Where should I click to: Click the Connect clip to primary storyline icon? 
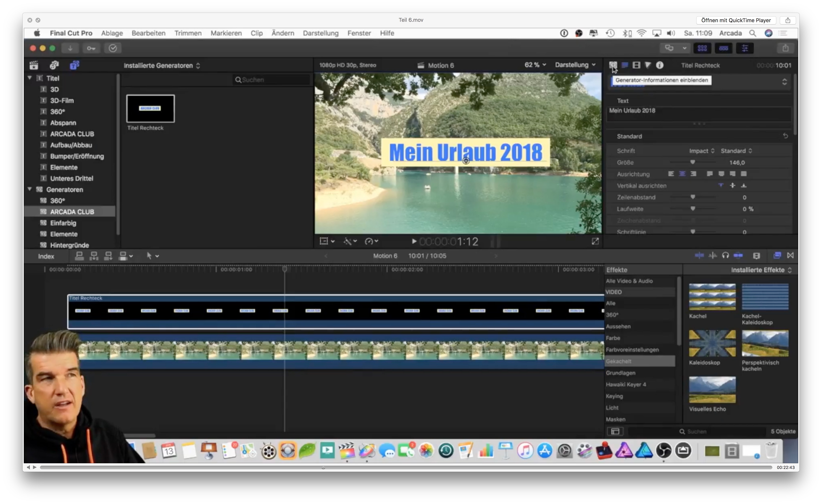pyautogui.click(x=79, y=256)
